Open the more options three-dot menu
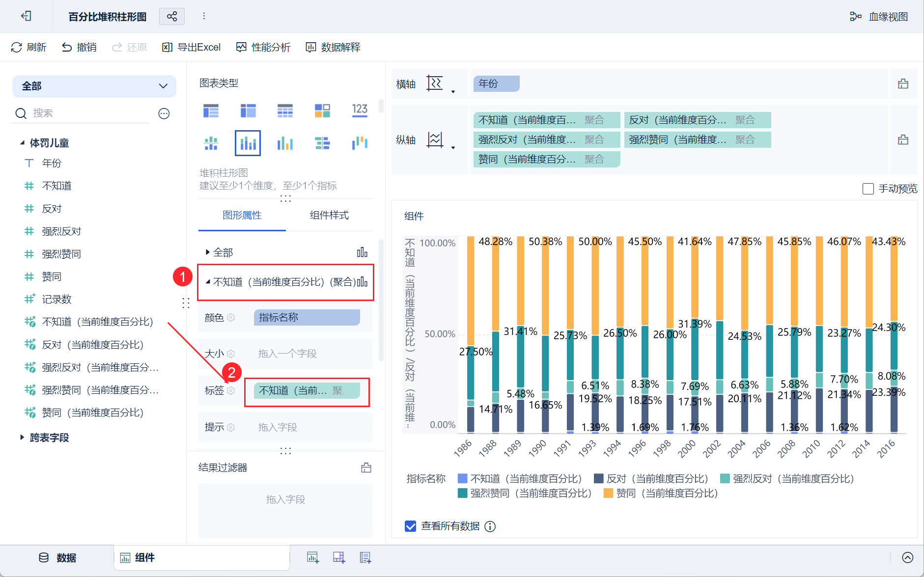Viewport: 924px width, 577px height. (204, 16)
